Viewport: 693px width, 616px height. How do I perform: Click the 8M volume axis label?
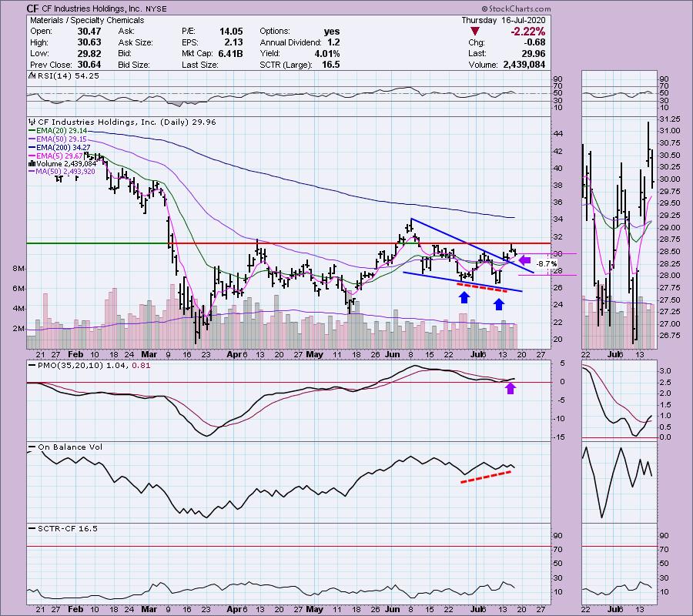(18, 269)
